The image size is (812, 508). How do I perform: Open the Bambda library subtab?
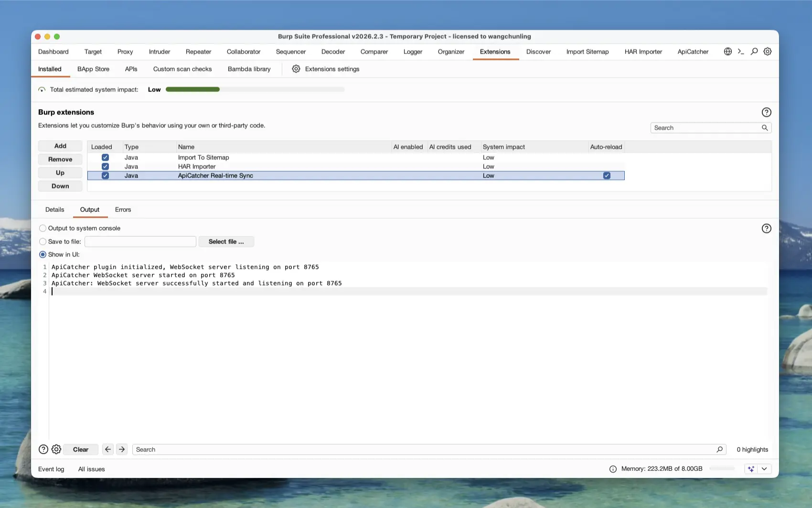point(249,69)
